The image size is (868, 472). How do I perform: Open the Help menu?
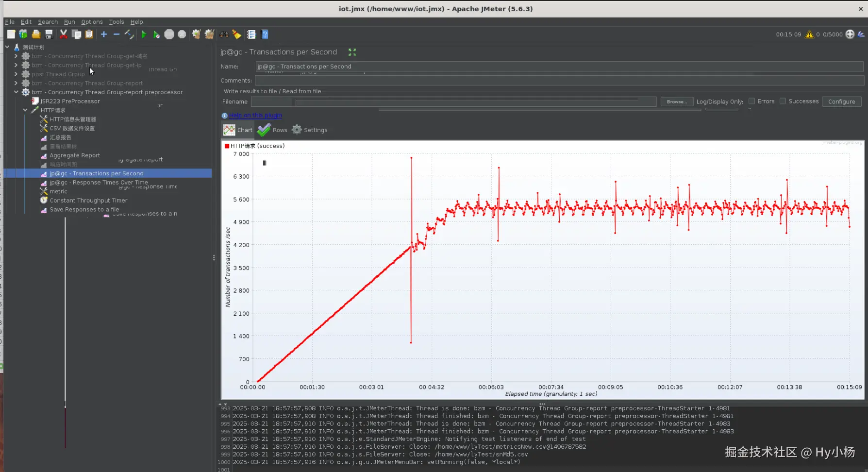136,22
